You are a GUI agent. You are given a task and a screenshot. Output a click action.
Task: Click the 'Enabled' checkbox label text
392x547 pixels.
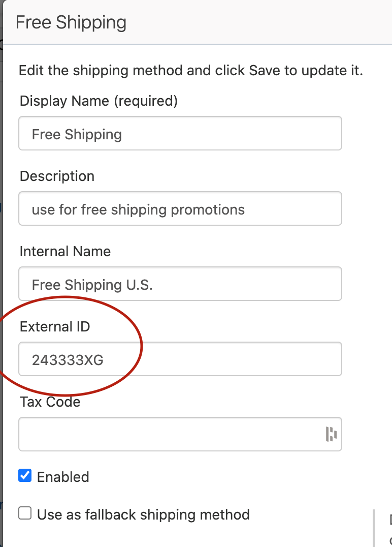pos(63,477)
